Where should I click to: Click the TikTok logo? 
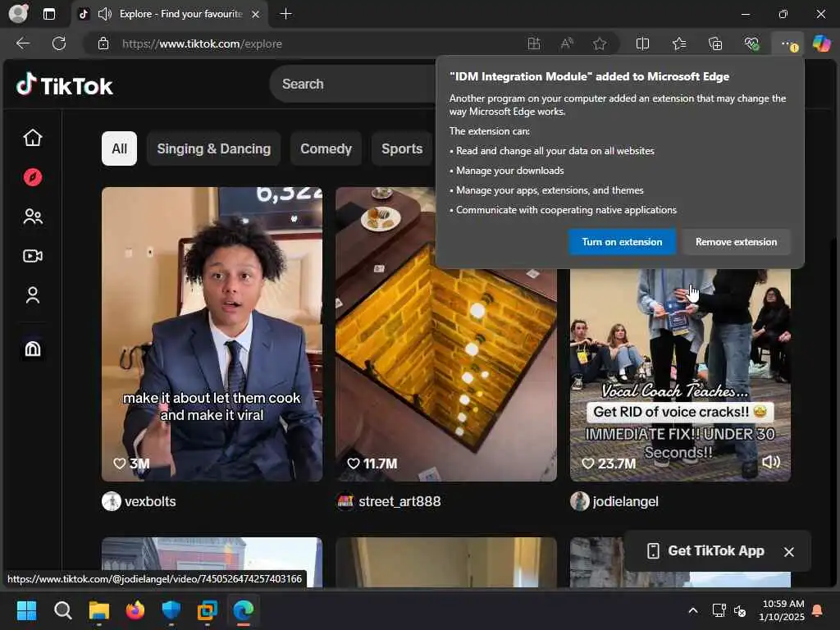click(65, 85)
